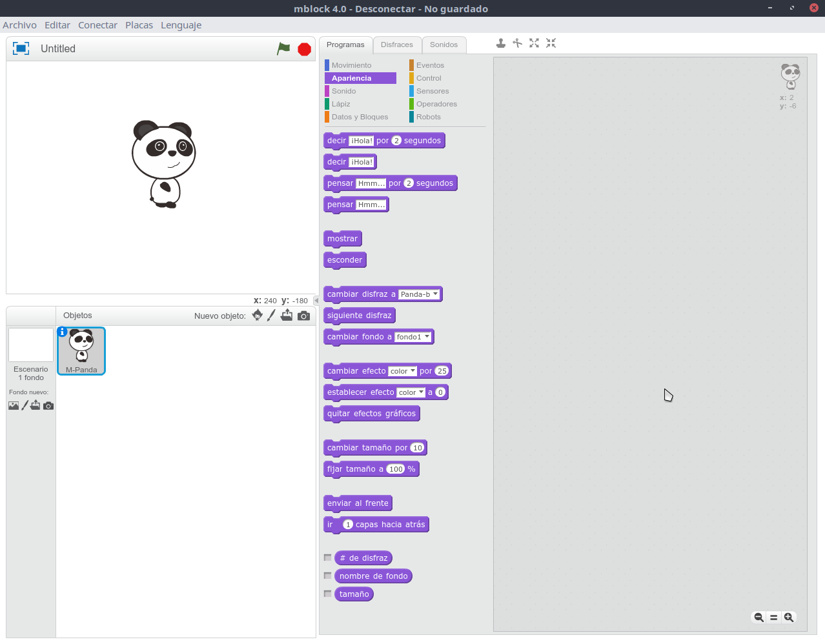
Task: Open the fondo1 backdrop dropdown
Action: [x=427, y=337]
